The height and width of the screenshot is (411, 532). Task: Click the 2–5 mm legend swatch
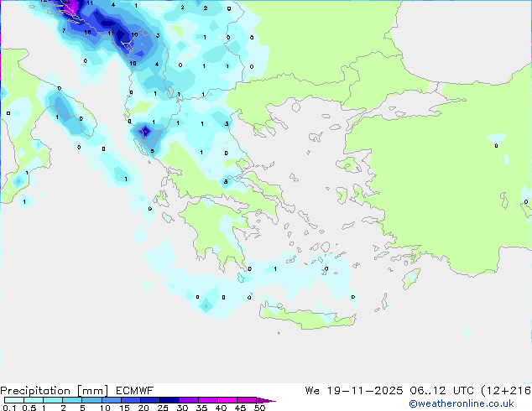72,400
